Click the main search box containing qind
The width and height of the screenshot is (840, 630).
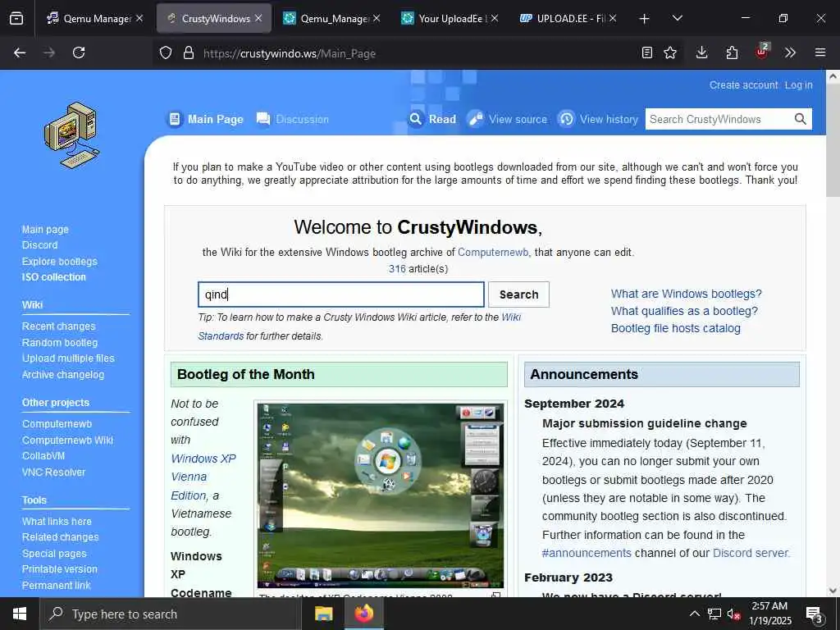[x=341, y=294]
